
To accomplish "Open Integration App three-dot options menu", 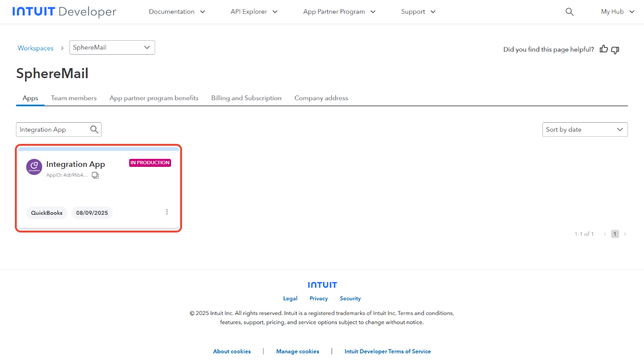I will [167, 212].
